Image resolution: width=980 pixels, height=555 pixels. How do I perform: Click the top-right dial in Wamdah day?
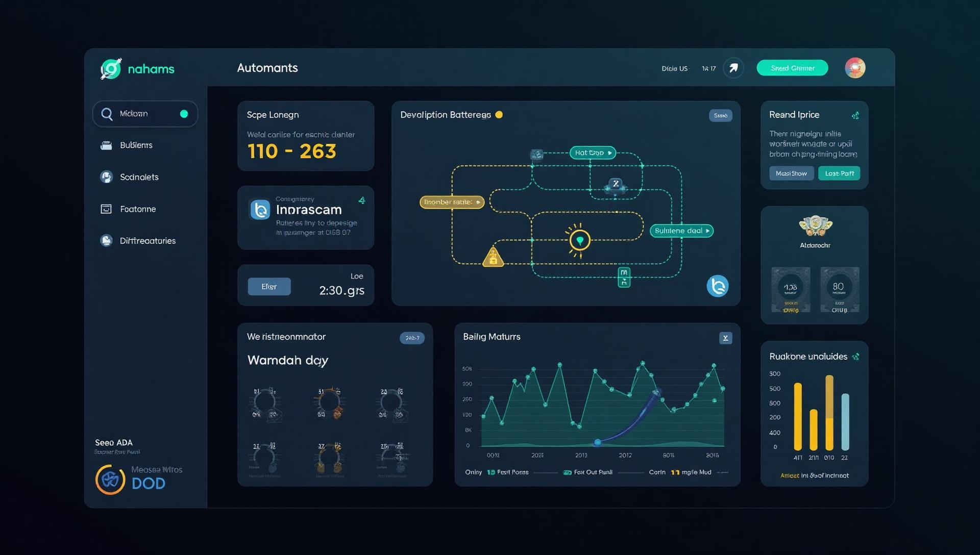pyautogui.click(x=392, y=403)
